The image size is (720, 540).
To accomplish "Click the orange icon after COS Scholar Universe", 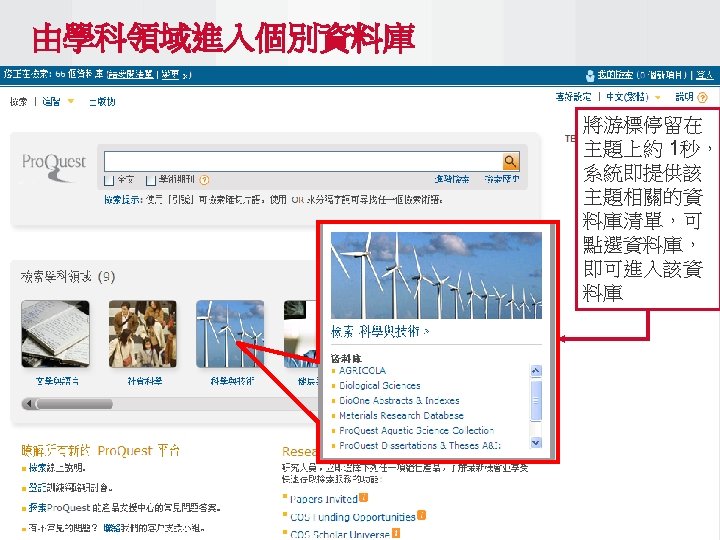I will coord(395,533).
